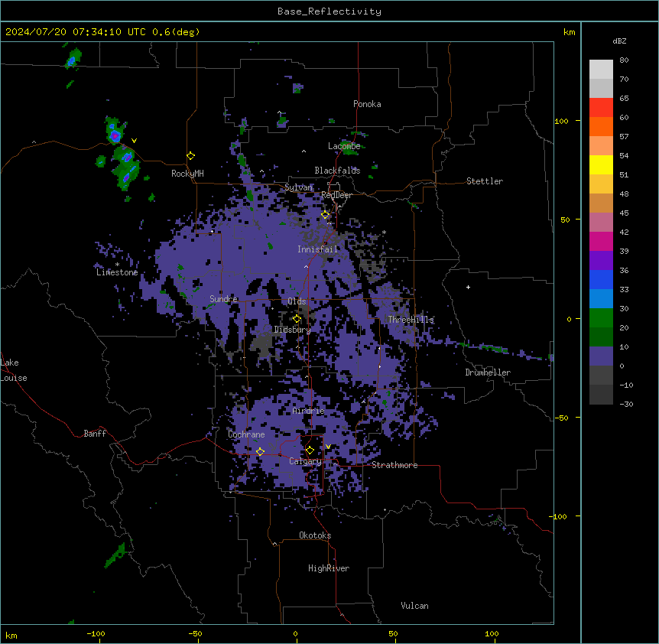Click the yellow station marker south of RedDeer
This screenshot has width=659, height=644.
tap(325, 214)
